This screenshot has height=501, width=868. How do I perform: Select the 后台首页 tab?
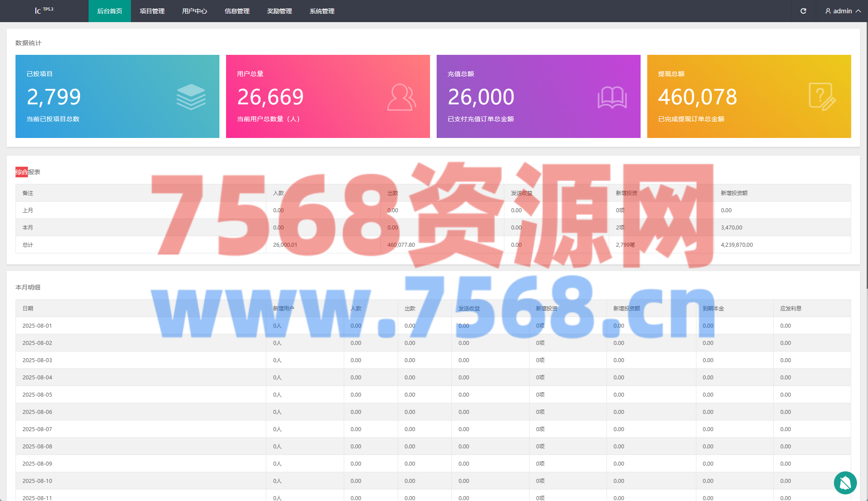(x=109, y=11)
